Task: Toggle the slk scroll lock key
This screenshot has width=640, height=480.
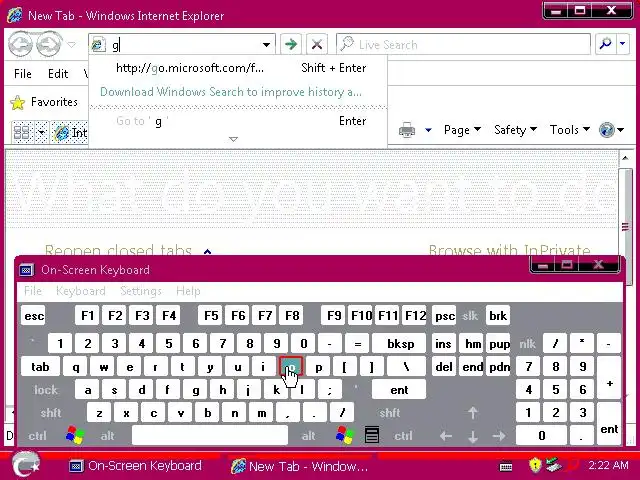Action: click(470, 316)
